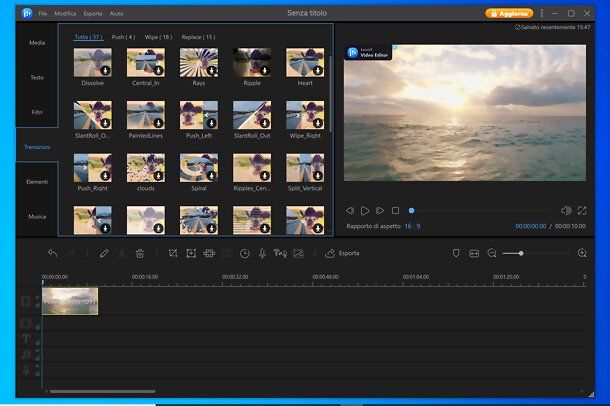Select the clouds transition thumbnail

(x=145, y=168)
